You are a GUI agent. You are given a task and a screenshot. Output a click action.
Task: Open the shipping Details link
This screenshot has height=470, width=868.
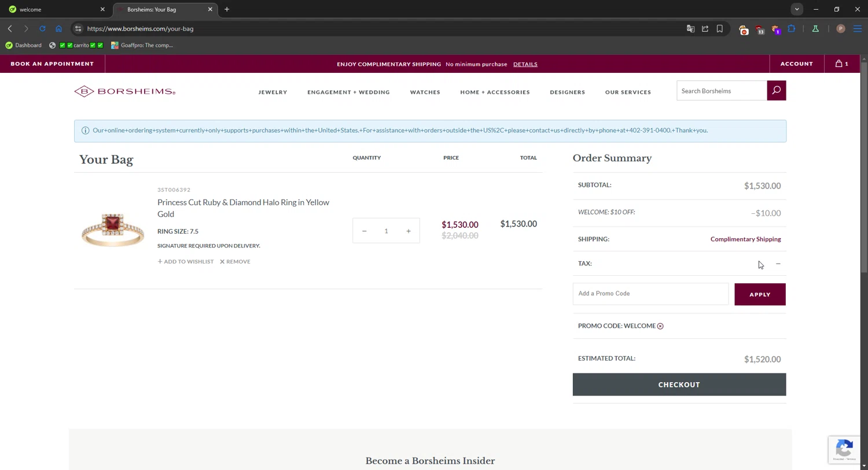525,64
